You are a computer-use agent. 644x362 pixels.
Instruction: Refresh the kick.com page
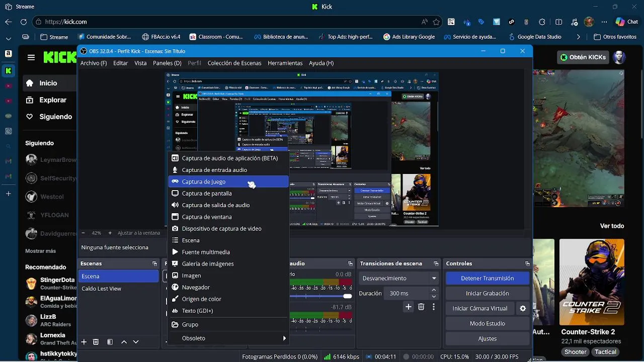click(x=23, y=22)
